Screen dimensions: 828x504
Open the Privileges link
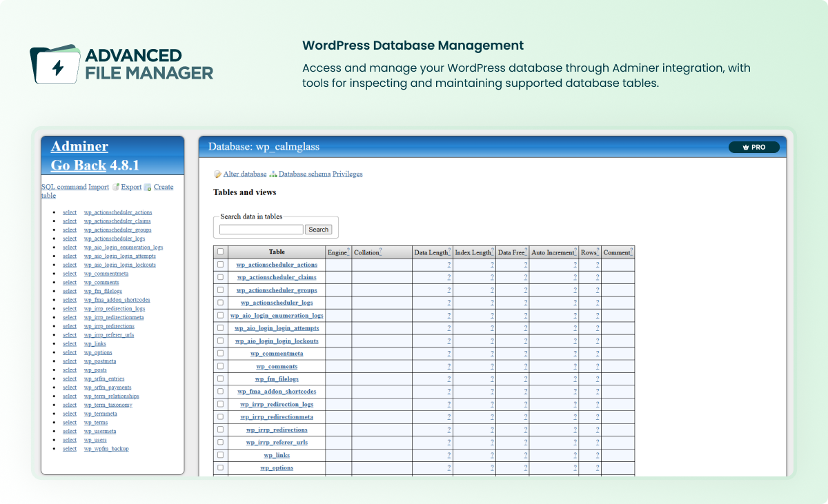coord(347,174)
